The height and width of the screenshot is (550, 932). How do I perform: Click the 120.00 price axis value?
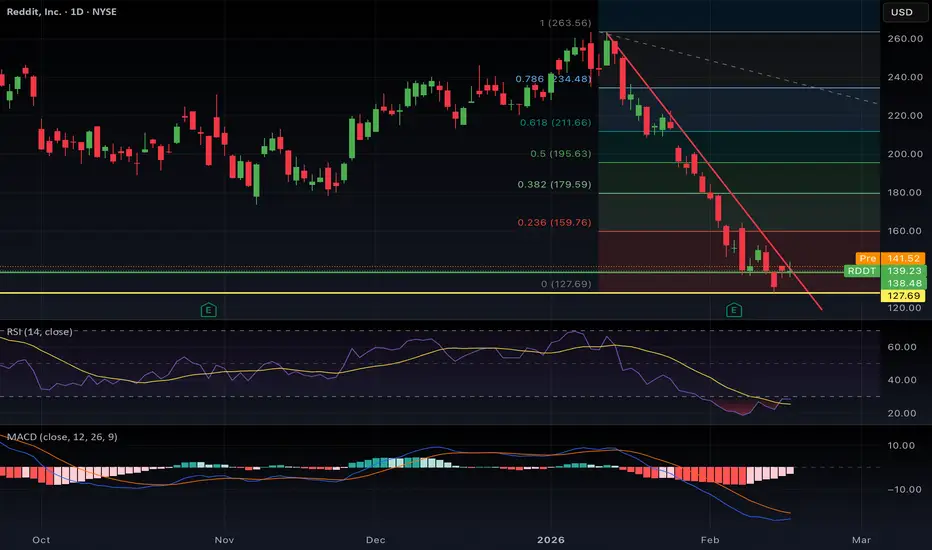click(905, 308)
